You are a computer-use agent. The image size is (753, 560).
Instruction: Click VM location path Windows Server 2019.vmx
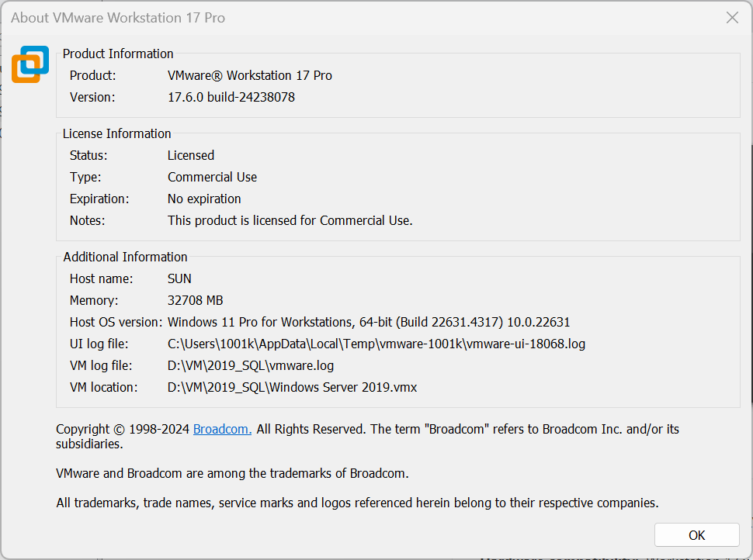pos(293,387)
